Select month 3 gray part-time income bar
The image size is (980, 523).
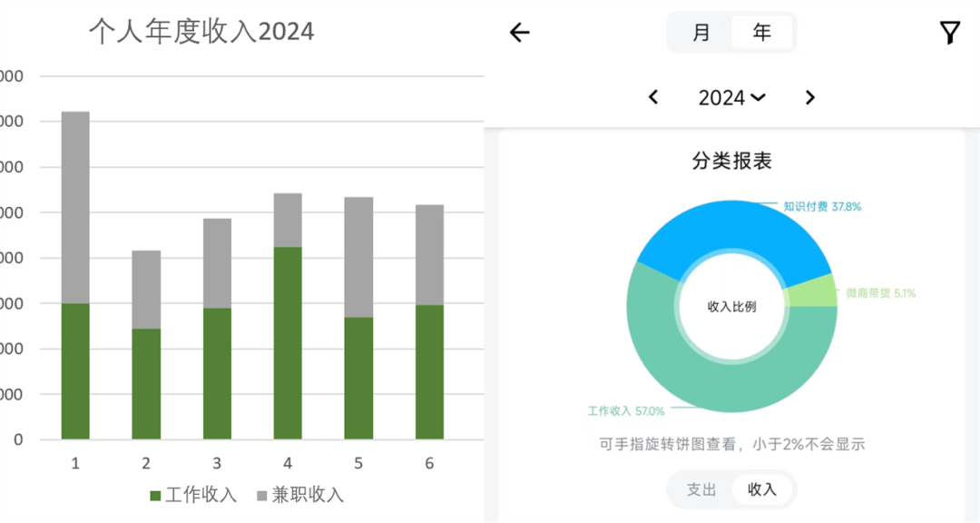tap(217, 263)
